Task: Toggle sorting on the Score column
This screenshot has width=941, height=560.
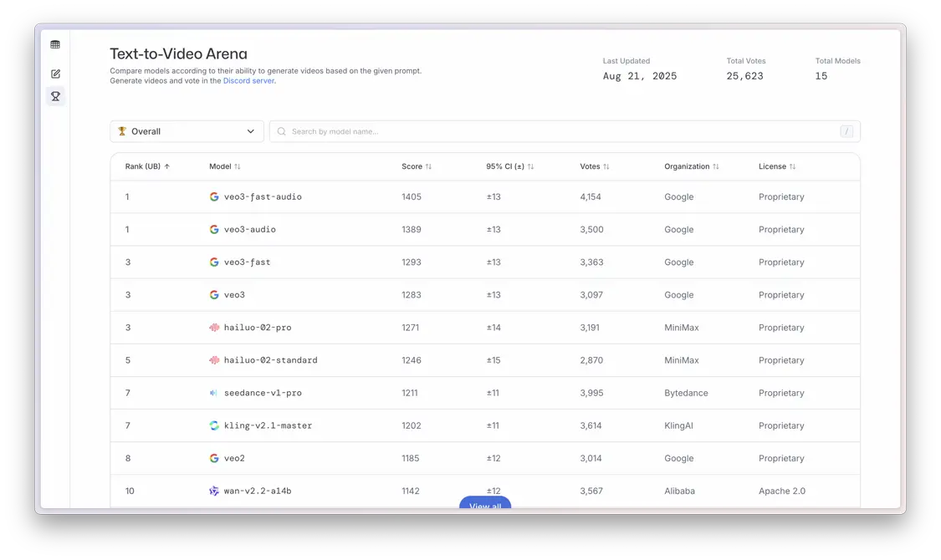Action: [430, 166]
